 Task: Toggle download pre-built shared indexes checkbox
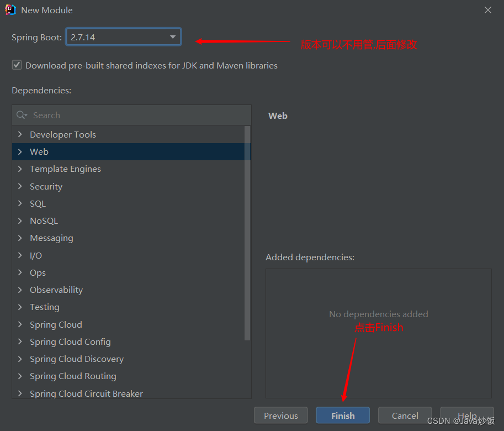coord(17,65)
